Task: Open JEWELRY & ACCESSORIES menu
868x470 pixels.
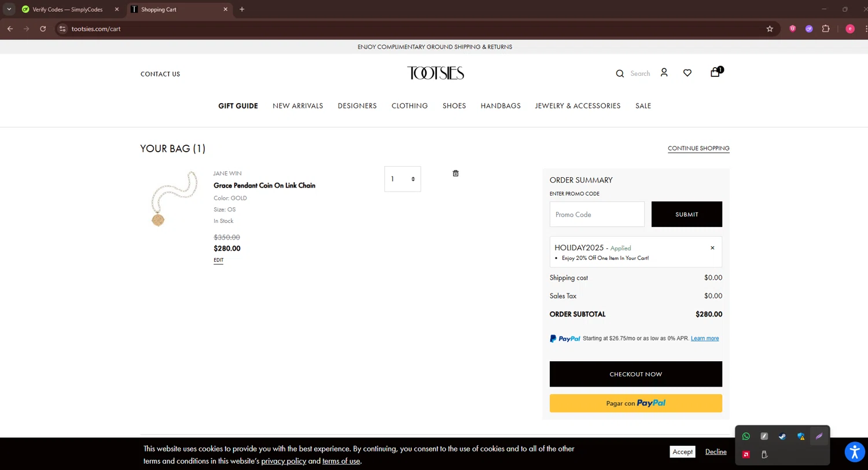Action: point(578,106)
